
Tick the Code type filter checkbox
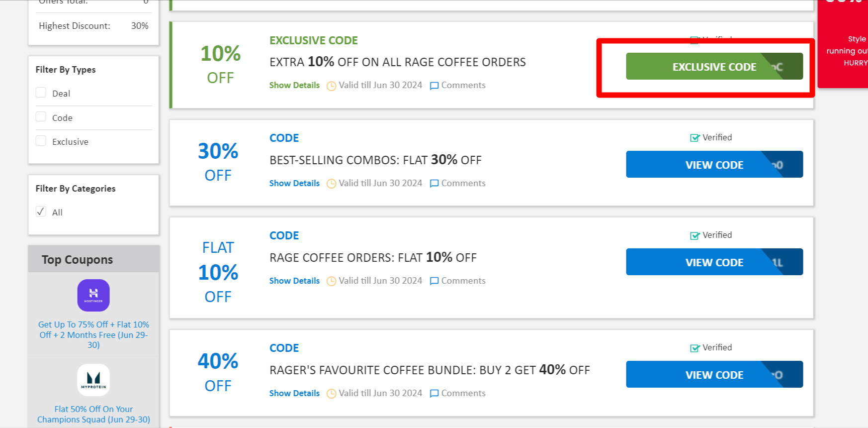41,117
